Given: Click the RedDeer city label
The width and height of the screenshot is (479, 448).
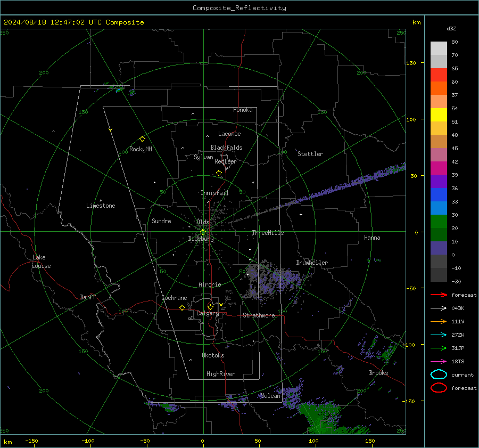Looking at the screenshot, I should [226, 161].
